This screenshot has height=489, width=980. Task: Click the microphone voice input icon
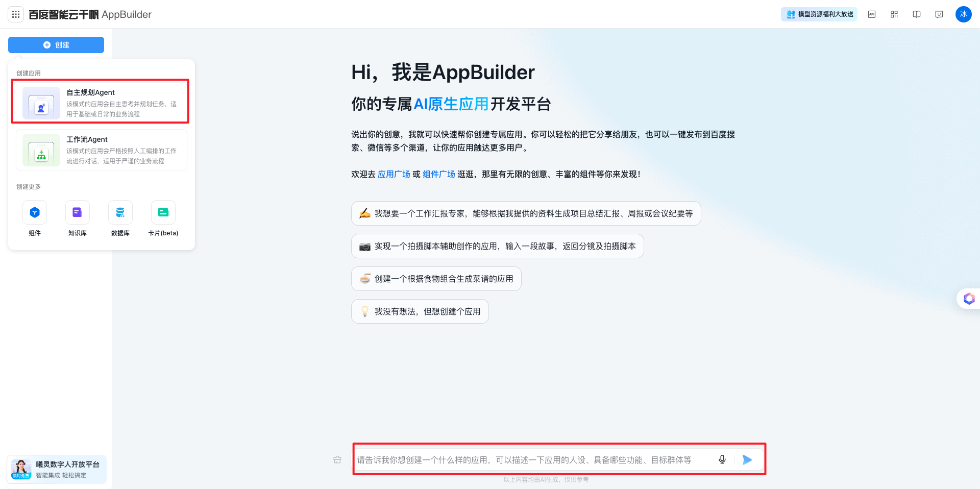coord(722,459)
